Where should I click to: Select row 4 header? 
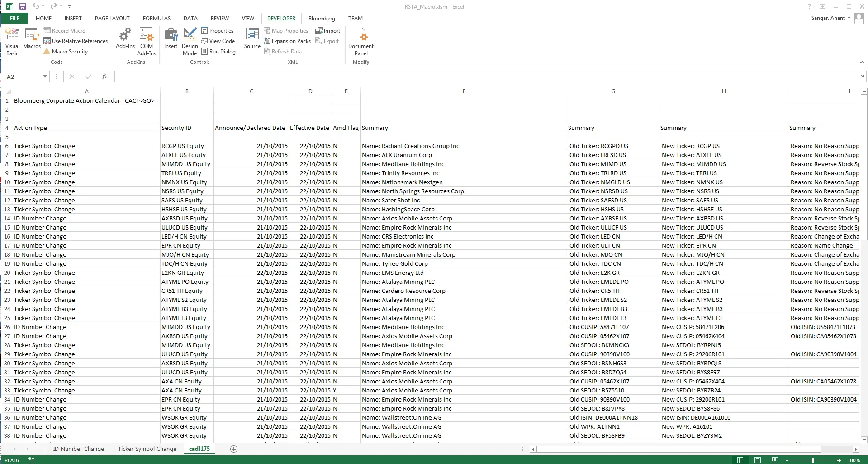tap(7, 128)
